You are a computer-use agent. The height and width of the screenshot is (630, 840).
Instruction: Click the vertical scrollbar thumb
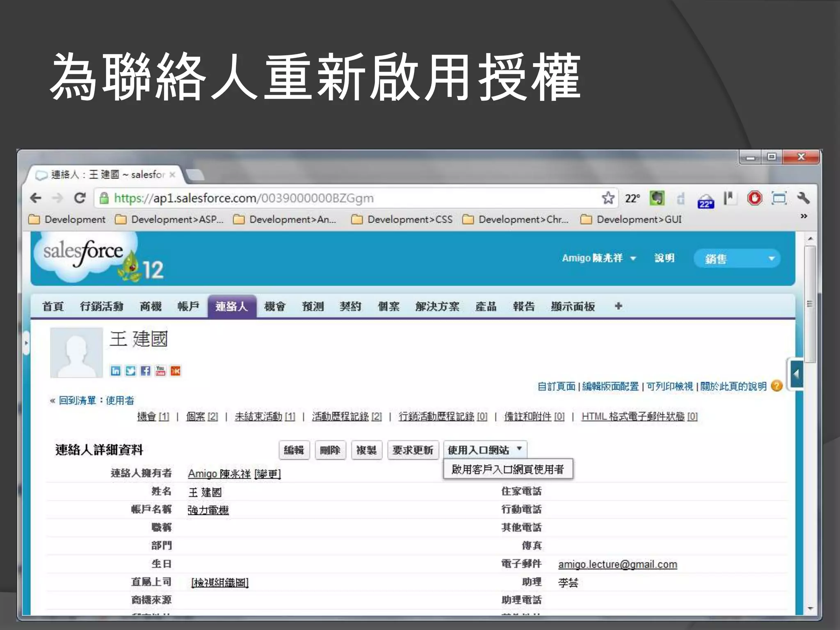coord(810,304)
